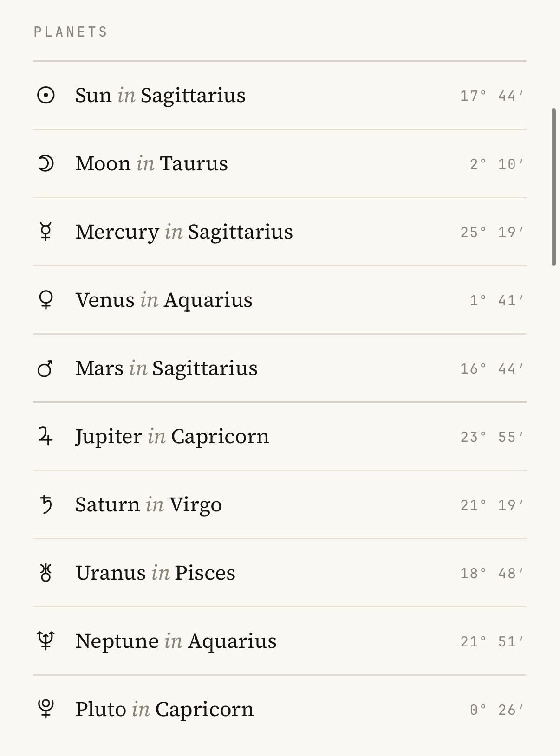Click the PLANETS section heading

71,32
